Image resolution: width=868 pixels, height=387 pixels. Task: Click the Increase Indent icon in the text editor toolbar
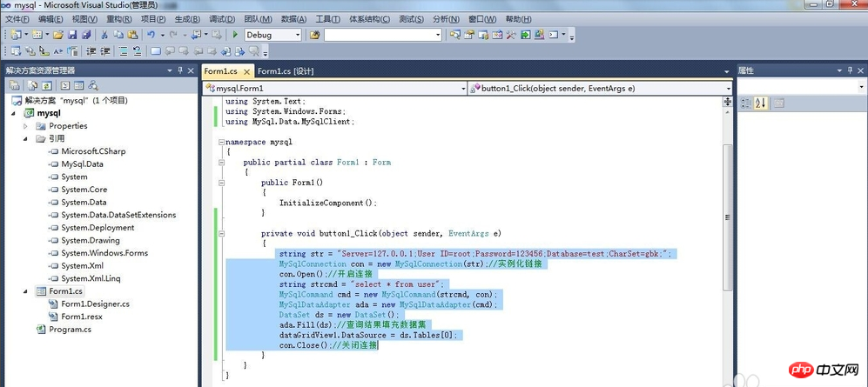point(104,51)
